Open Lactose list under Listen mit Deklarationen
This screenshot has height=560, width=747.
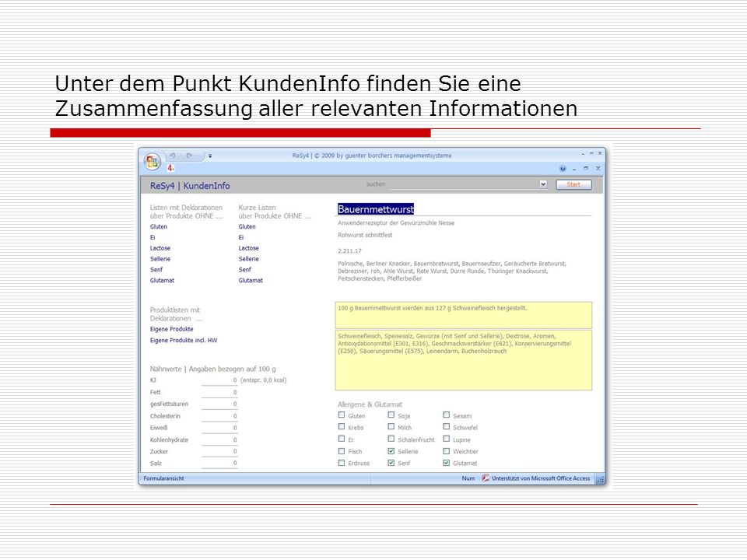(160, 248)
